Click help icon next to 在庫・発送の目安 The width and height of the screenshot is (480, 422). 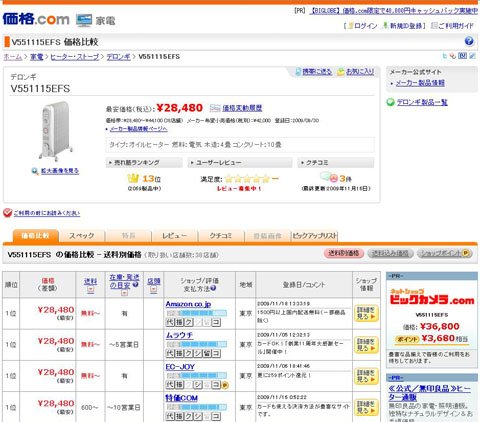click(135, 284)
